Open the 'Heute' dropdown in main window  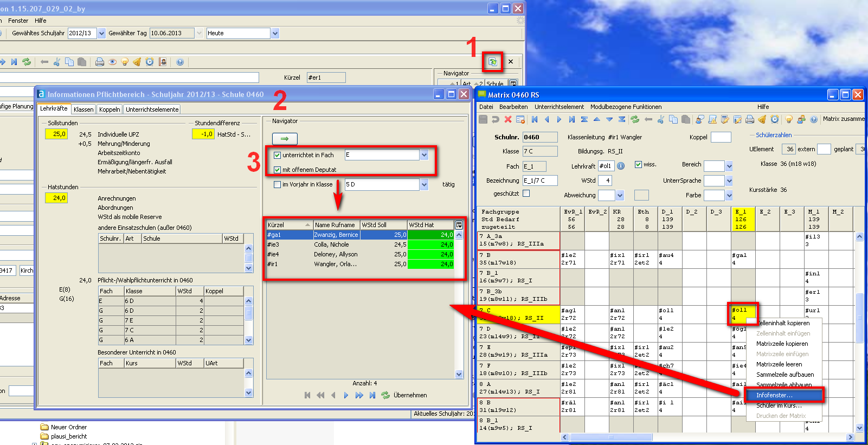[275, 33]
